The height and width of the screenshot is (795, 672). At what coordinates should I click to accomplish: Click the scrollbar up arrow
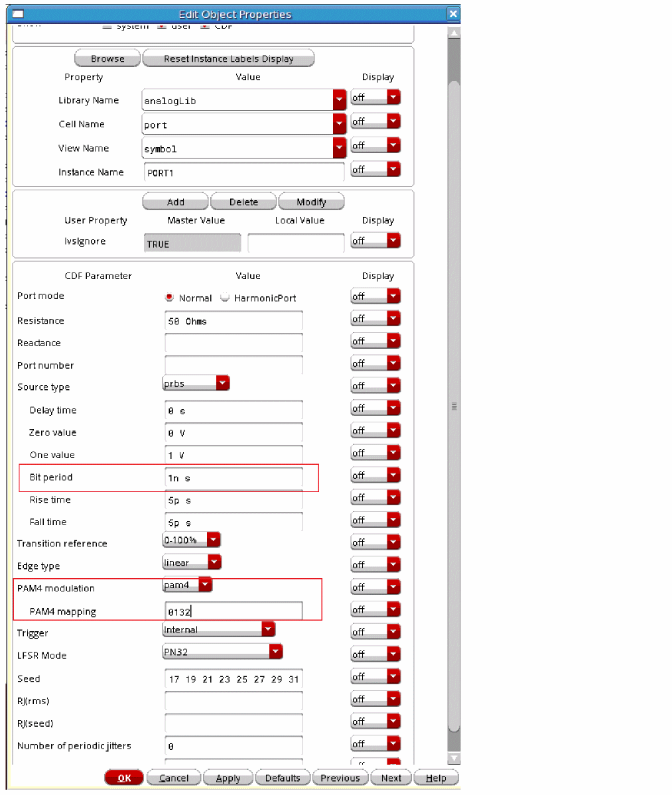[454, 32]
